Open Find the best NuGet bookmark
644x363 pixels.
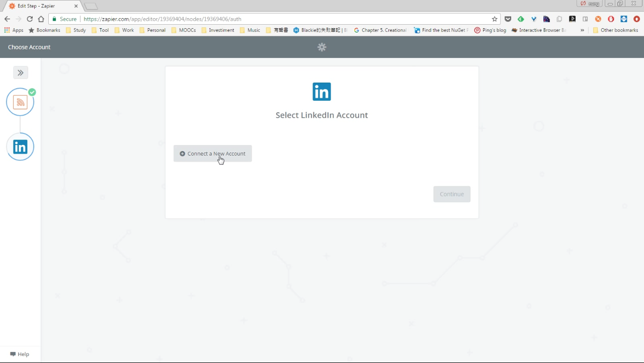click(x=441, y=30)
